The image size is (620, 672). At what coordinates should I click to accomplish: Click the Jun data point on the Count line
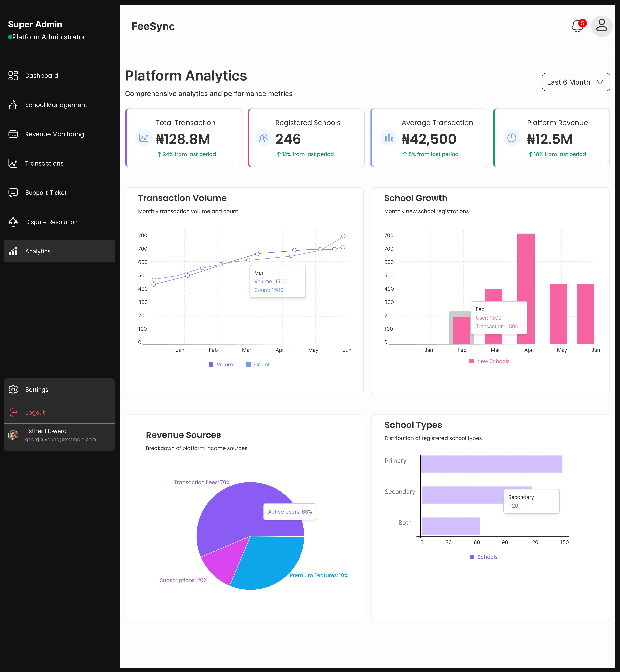[x=343, y=236]
